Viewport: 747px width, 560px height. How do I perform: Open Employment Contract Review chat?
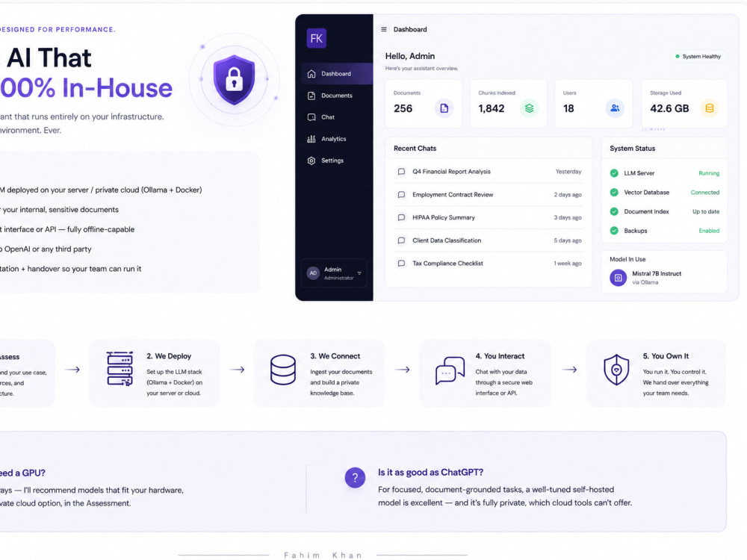(x=489, y=195)
